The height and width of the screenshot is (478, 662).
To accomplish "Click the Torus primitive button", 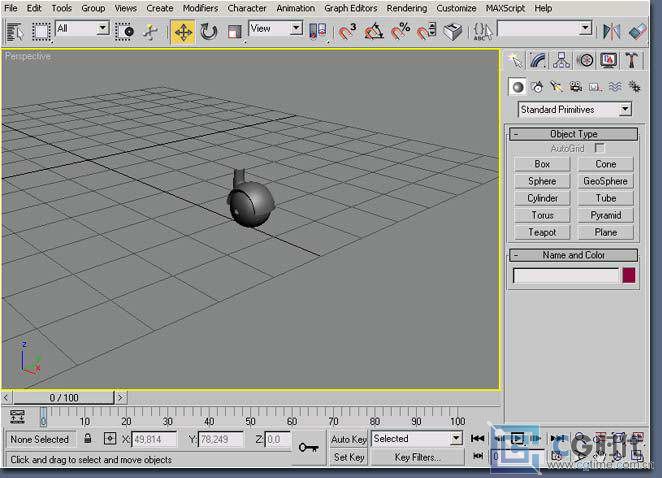I will click(542, 215).
